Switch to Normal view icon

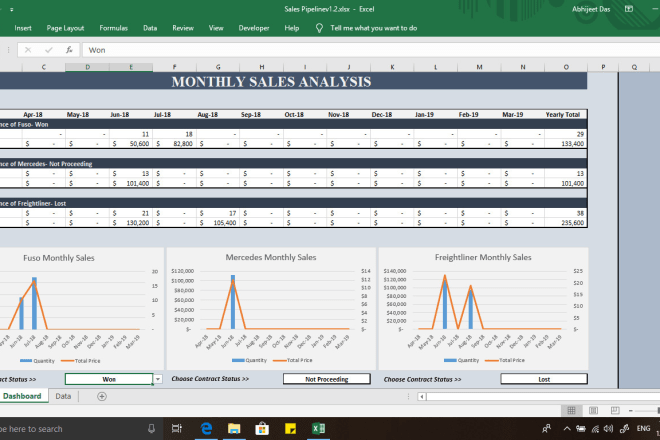(571, 411)
